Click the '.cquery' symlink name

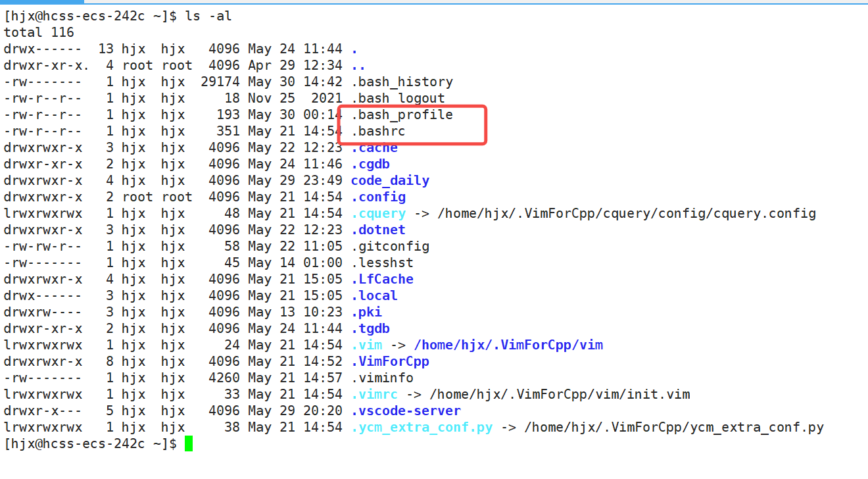[x=378, y=214]
